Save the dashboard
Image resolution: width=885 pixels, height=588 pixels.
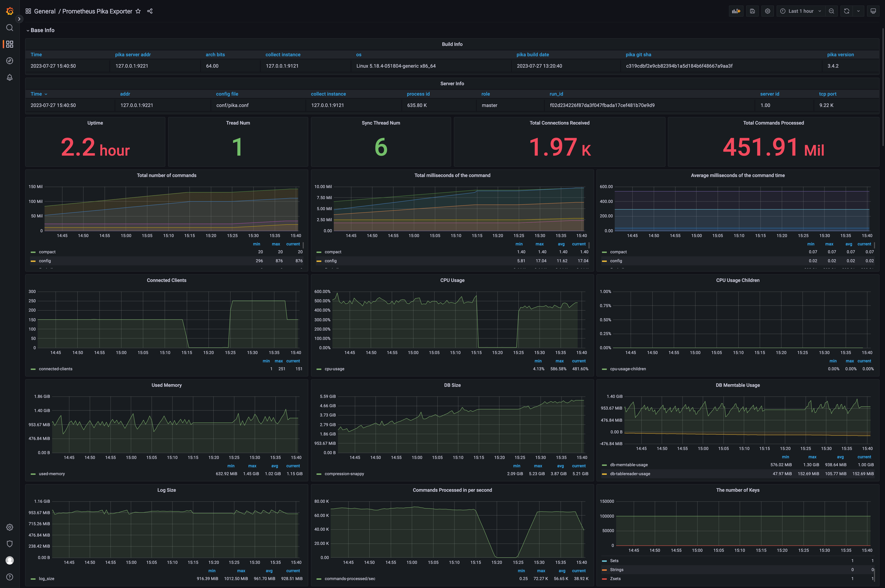[x=752, y=11]
